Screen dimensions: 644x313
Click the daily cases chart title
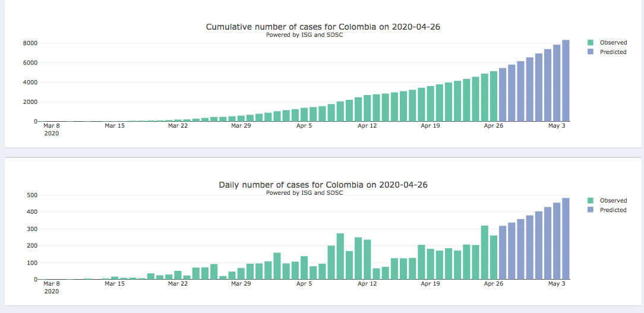point(323,185)
